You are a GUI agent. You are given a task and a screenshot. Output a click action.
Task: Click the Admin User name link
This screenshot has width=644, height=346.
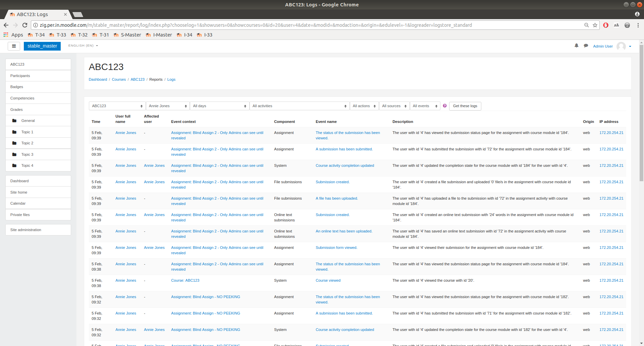(603, 46)
